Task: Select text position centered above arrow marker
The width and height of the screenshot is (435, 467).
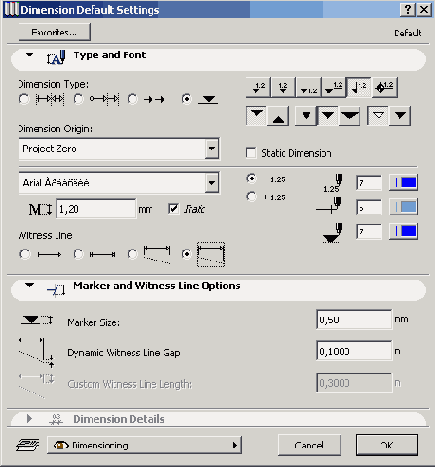Action: pyautogui.click(x=283, y=87)
